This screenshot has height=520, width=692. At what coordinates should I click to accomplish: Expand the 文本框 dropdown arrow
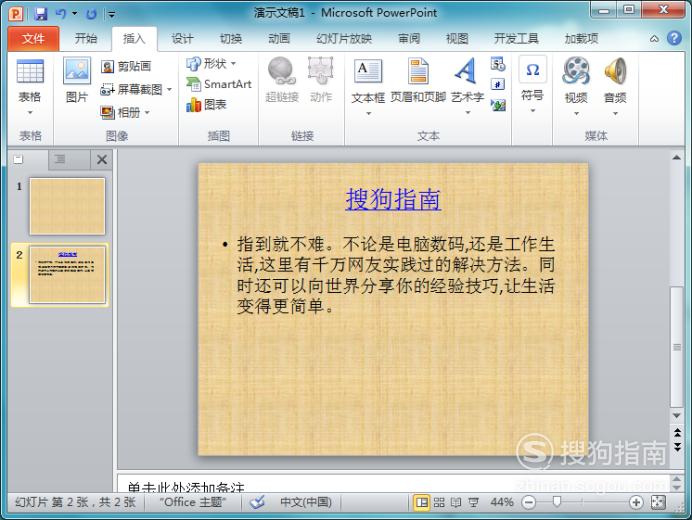[368, 113]
